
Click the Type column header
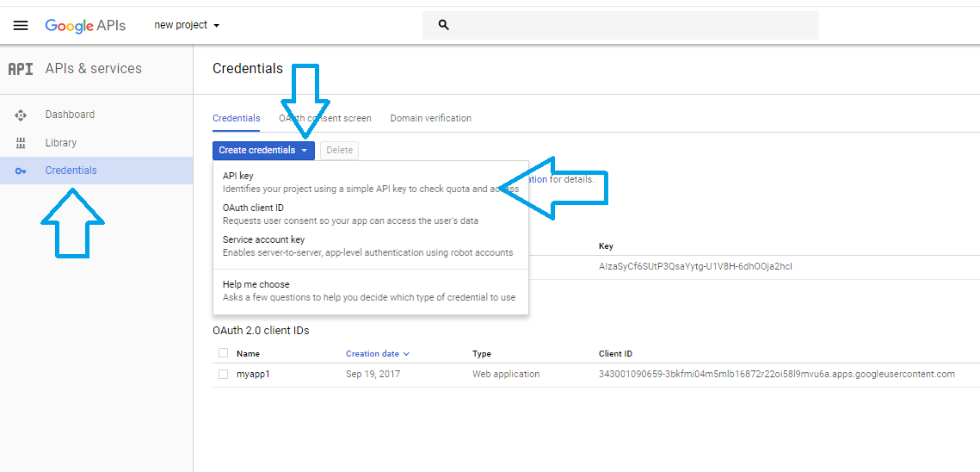481,354
